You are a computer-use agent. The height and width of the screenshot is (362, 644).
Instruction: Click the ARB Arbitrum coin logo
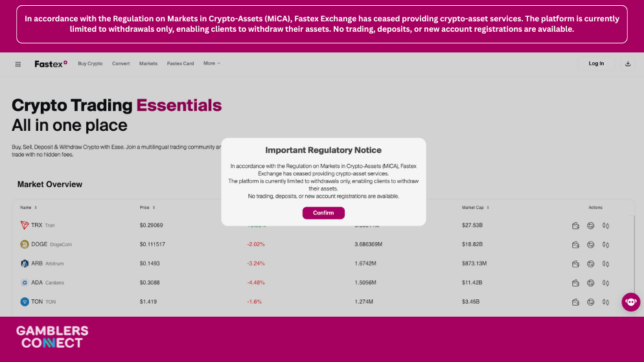25,264
